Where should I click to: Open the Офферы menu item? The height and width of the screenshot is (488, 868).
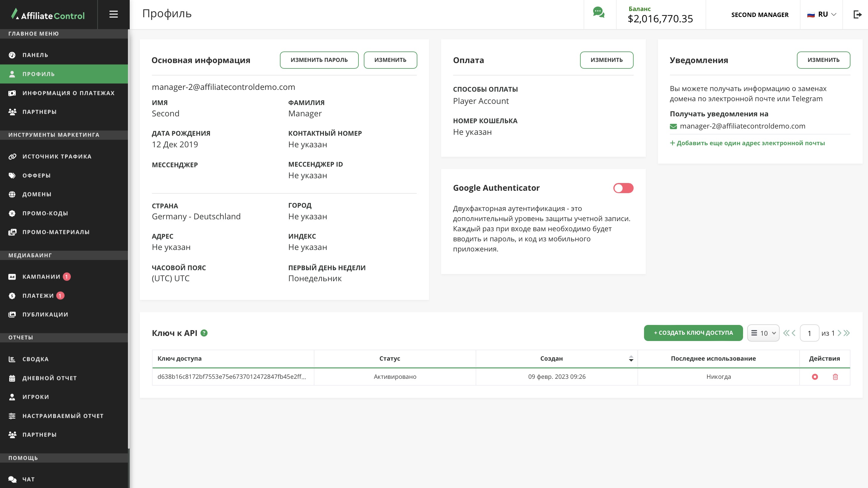(x=37, y=175)
